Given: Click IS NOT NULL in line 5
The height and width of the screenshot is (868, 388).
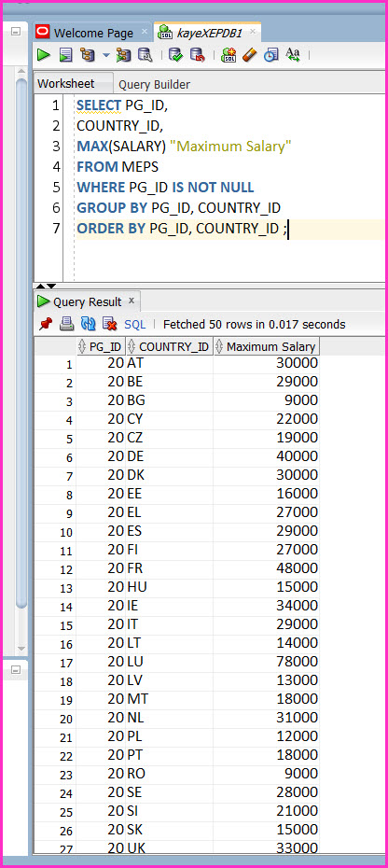Looking at the screenshot, I should pos(213,187).
